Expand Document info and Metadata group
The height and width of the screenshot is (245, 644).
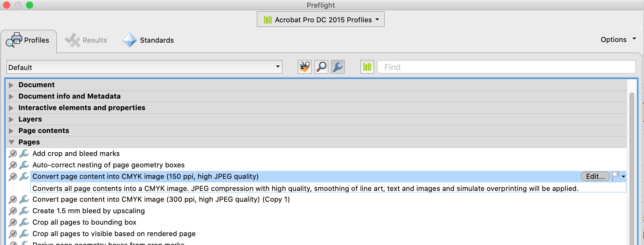tap(11, 96)
